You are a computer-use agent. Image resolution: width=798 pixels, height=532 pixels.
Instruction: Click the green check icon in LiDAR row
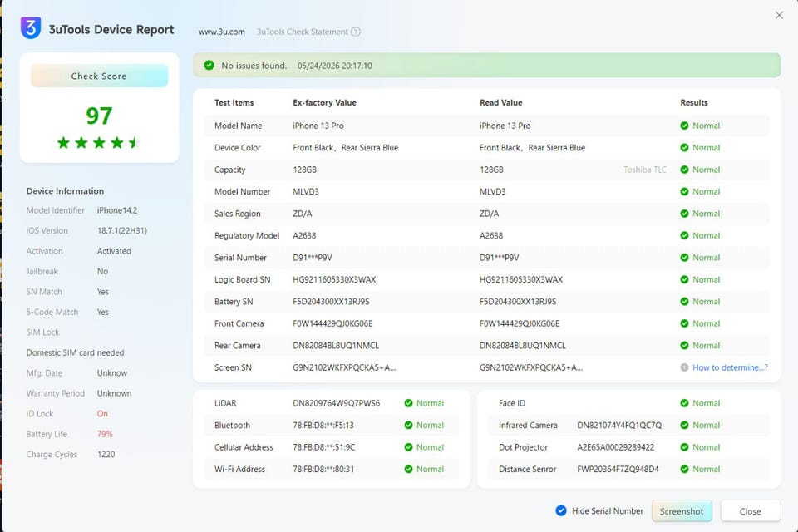pos(409,403)
